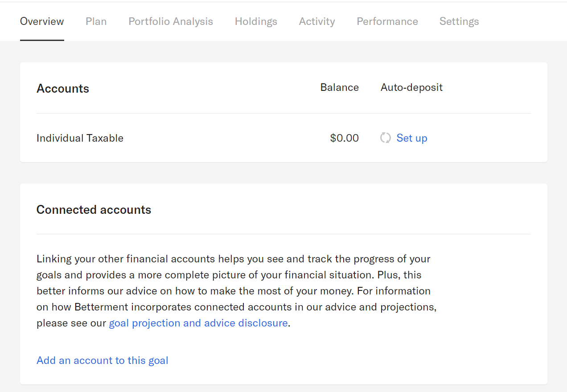Click the Balance column header
This screenshot has width=567, height=392.
[x=339, y=87]
